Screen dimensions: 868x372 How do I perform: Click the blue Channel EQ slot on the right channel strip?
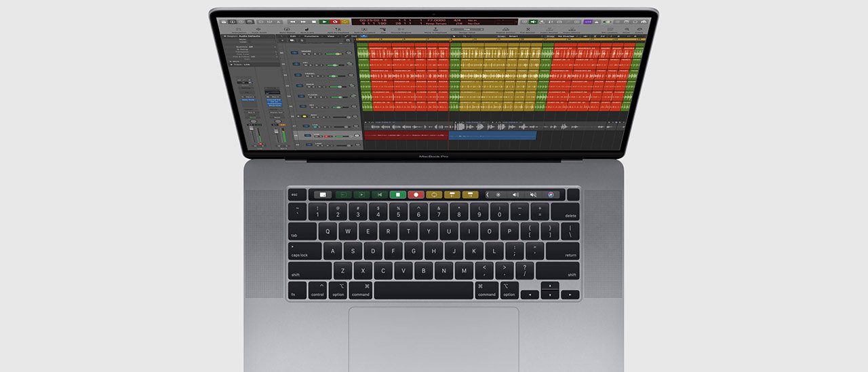pyautogui.click(x=274, y=100)
